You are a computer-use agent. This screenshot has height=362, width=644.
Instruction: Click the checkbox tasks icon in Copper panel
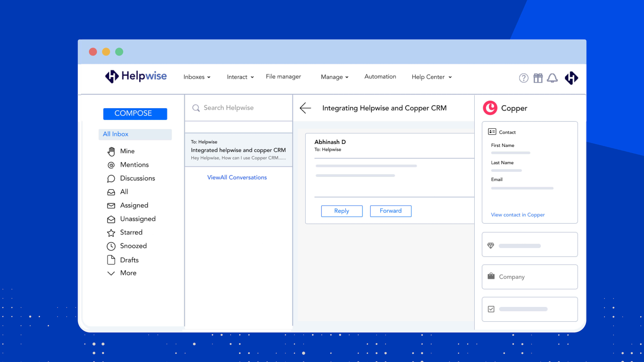(x=491, y=309)
